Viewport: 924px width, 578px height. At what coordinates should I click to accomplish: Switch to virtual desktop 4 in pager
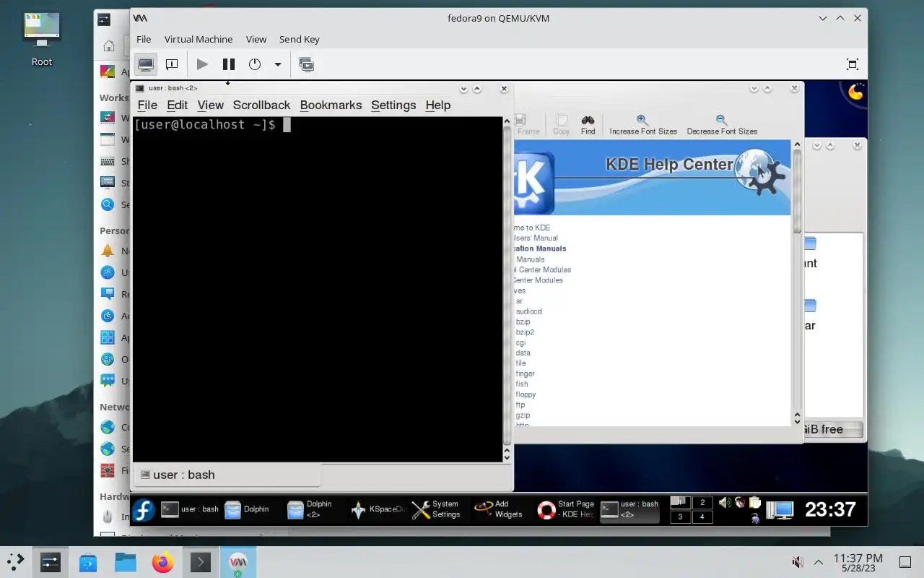click(702, 517)
